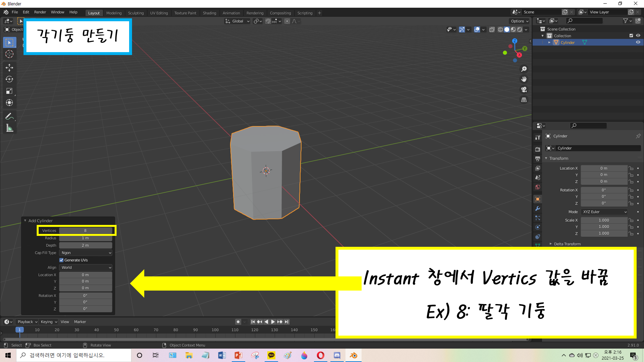The width and height of the screenshot is (644, 362).
Task: Select the 3D Cursor tool
Action: point(9,54)
